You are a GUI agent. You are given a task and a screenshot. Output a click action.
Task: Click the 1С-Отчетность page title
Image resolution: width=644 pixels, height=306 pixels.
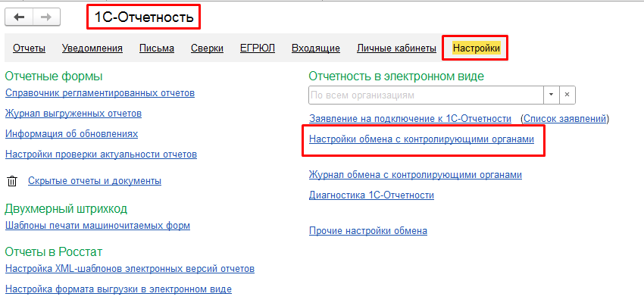coord(144,17)
